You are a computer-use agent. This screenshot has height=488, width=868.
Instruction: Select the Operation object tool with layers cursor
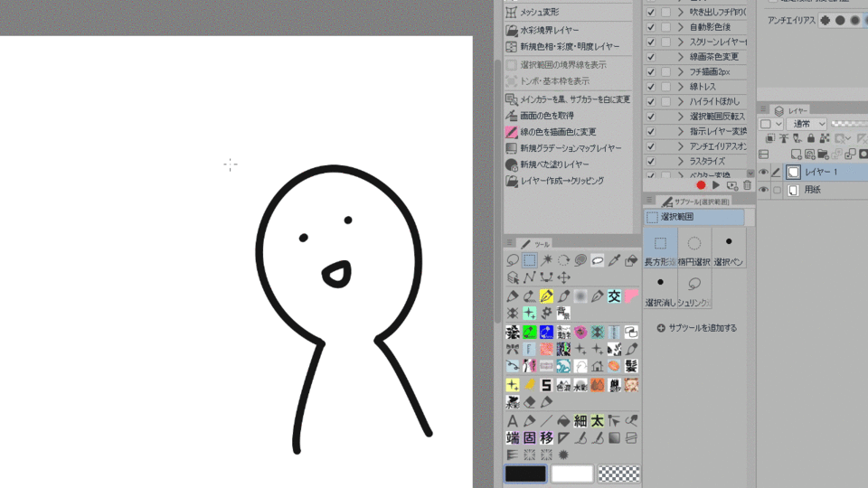point(513,277)
